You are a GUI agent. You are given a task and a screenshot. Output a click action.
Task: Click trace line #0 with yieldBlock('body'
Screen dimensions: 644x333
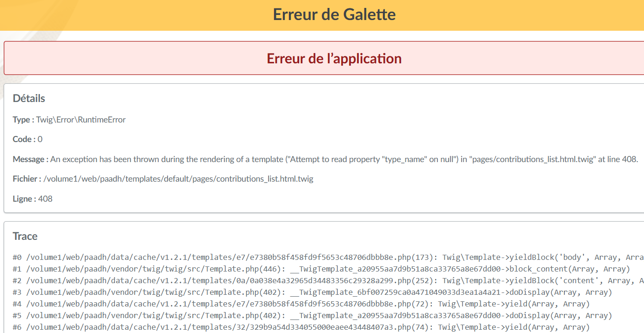(326, 258)
